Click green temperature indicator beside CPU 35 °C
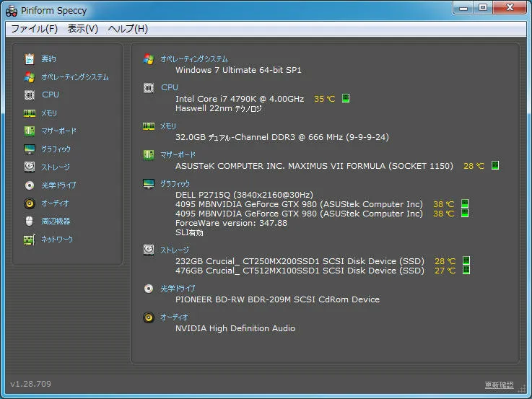The height and width of the screenshot is (399, 532). (x=346, y=98)
